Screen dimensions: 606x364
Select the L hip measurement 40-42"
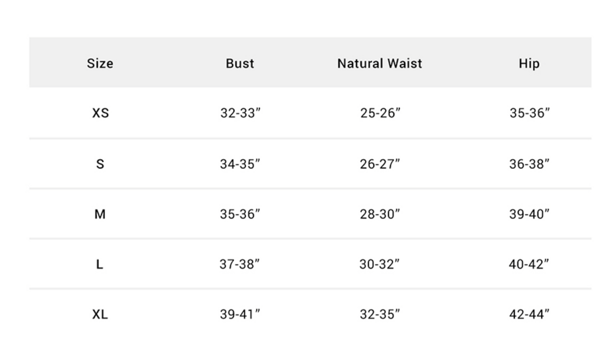[528, 264]
